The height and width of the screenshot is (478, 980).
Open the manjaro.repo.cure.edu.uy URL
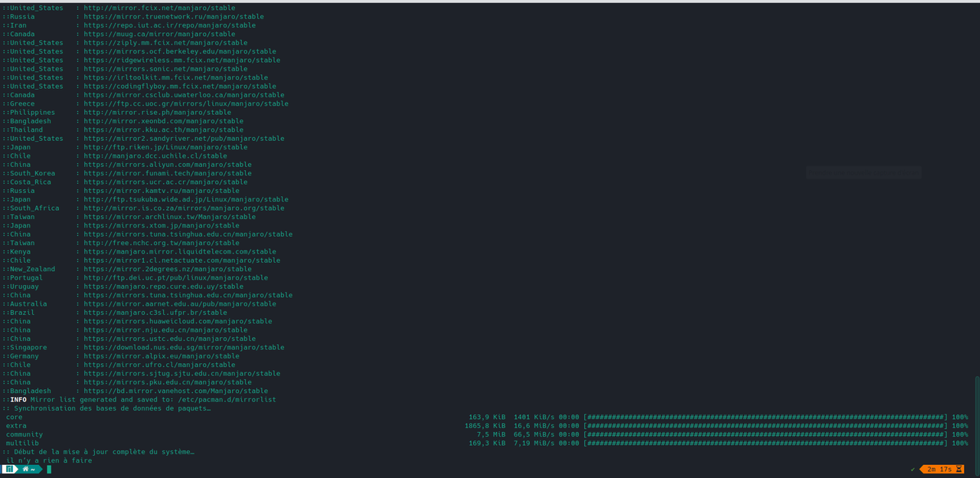pyautogui.click(x=164, y=286)
